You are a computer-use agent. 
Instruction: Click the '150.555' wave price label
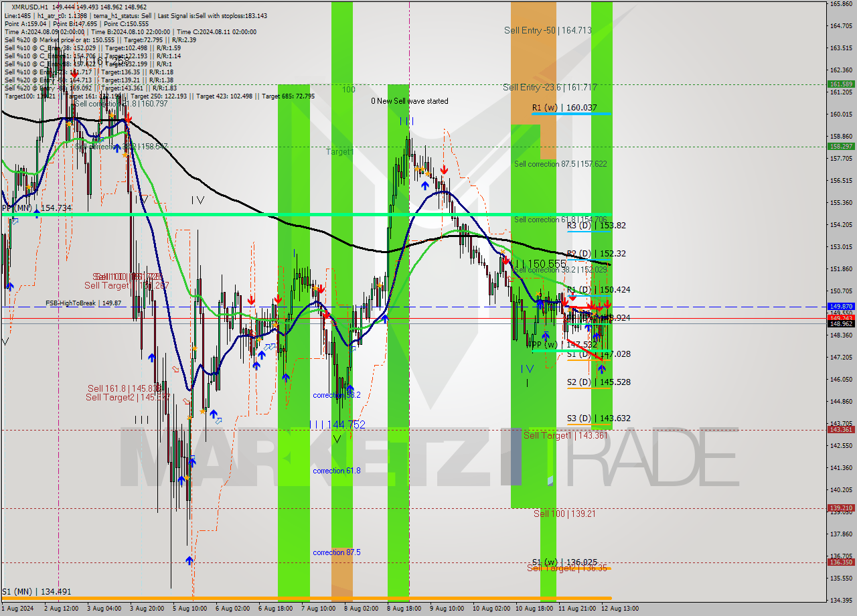(x=547, y=264)
